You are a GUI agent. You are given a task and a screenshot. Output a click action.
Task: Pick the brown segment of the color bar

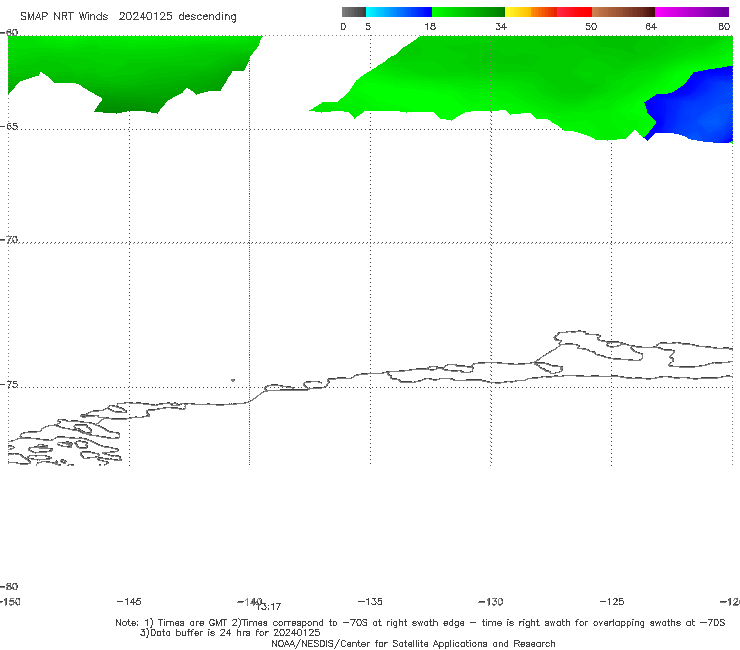pos(623,12)
